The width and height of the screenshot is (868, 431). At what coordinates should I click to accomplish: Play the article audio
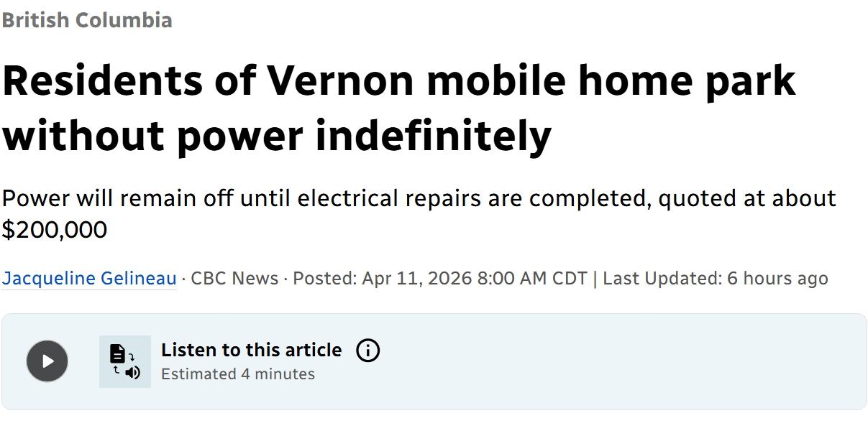(x=47, y=361)
